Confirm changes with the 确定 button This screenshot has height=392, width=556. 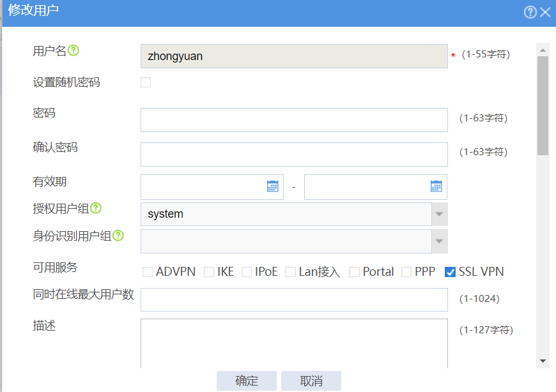(247, 381)
